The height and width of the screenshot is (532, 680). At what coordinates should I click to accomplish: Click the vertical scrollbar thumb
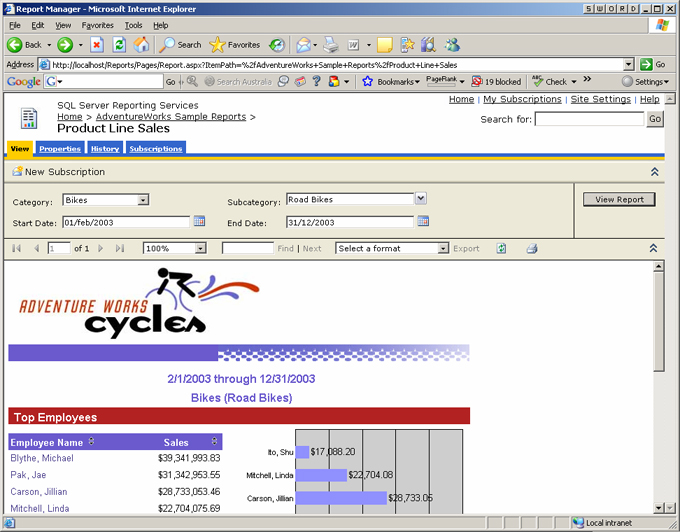click(657, 320)
